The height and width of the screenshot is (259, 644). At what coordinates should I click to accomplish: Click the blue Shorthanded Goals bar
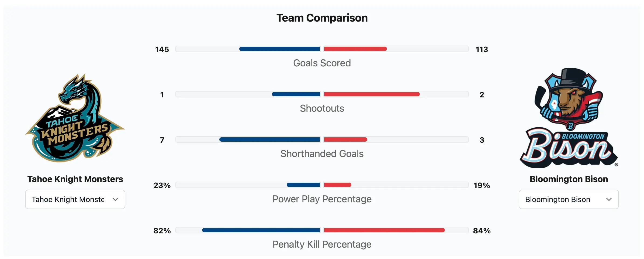(269, 139)
